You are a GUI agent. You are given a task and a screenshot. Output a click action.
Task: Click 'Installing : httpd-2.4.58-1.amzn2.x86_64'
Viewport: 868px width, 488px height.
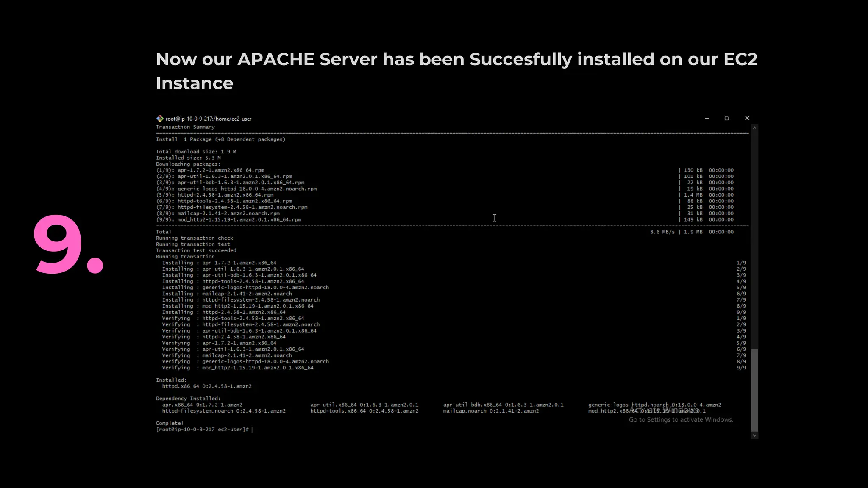(x=224, y=312)
